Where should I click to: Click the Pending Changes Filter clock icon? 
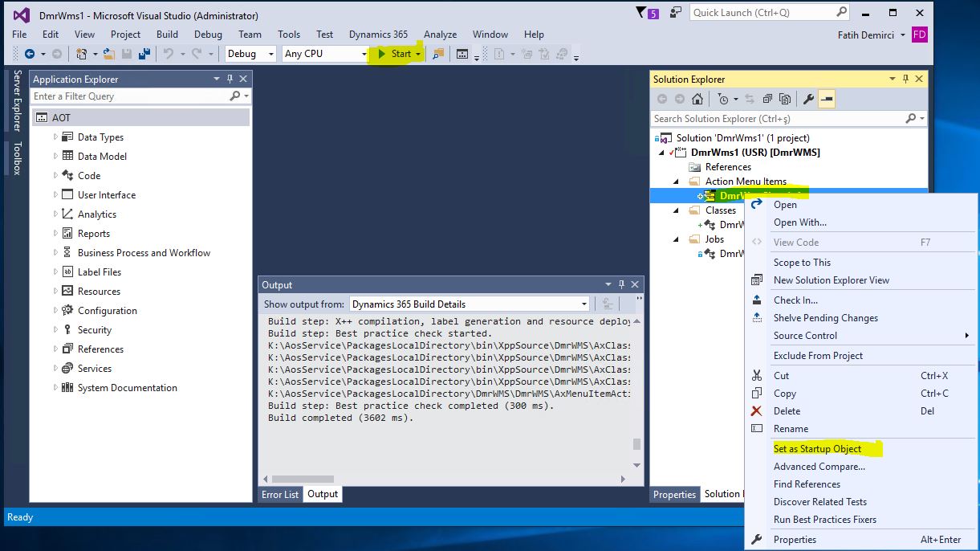[x=723, y=99]
